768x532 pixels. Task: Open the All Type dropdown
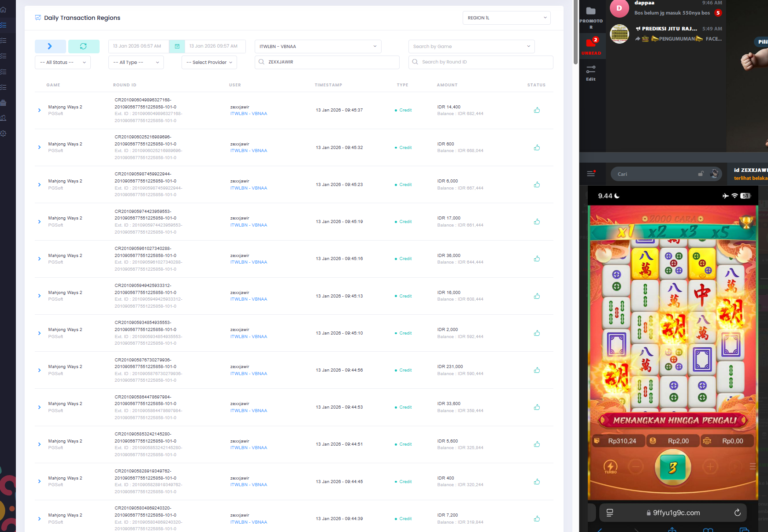pos(136,62)
